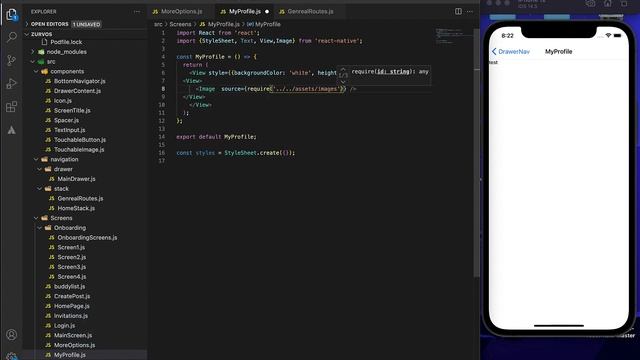Open Screen3.js file

tap(71, 267)
